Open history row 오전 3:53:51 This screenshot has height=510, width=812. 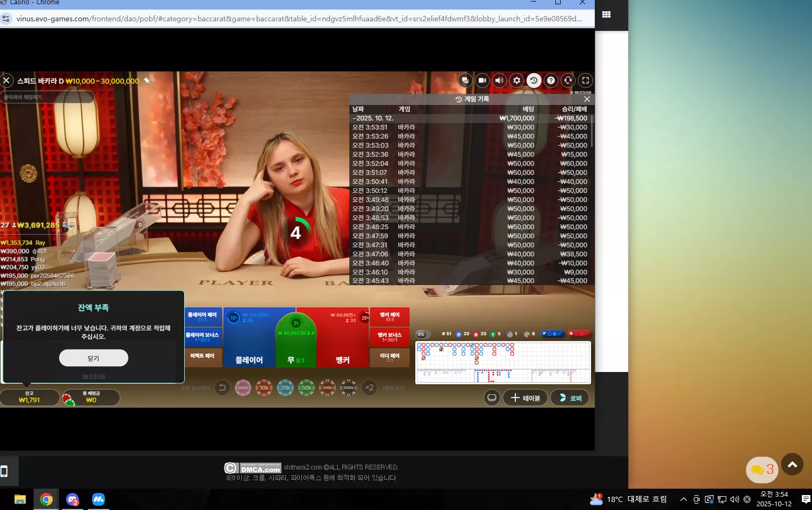pos(470,127)
